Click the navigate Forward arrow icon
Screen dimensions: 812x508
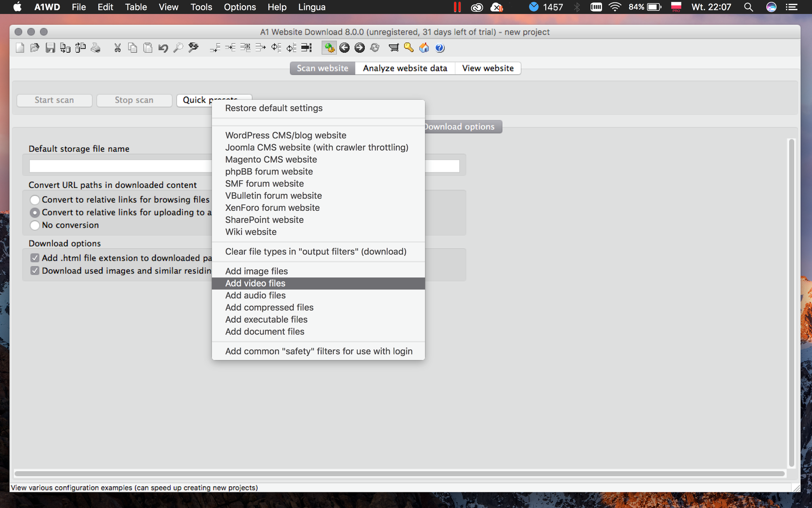[360, 48]
